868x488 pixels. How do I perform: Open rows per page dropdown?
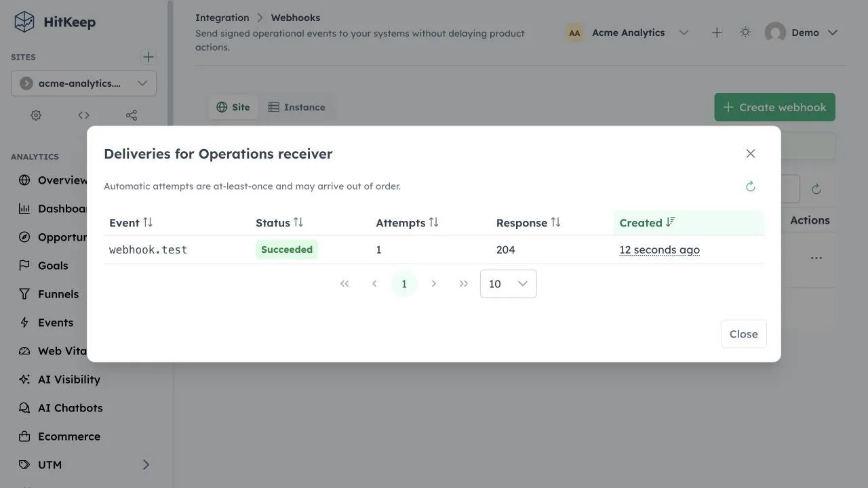(x=509, y=284)
